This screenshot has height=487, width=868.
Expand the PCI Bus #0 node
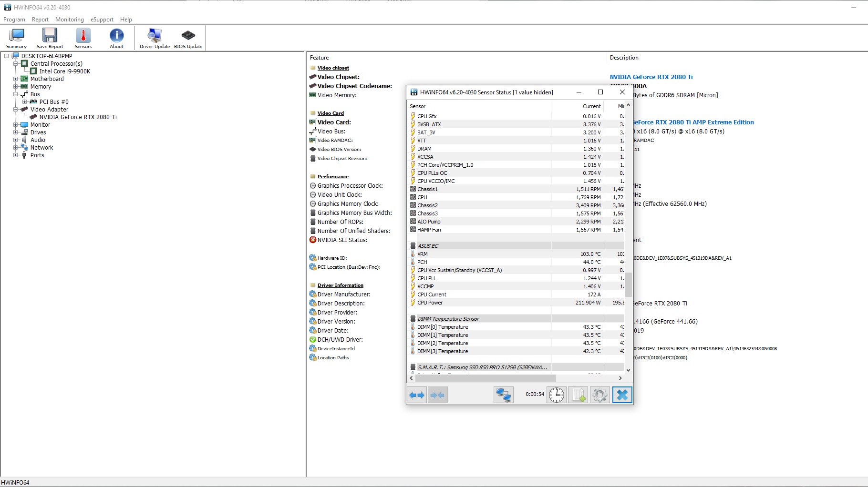(25, 102)
